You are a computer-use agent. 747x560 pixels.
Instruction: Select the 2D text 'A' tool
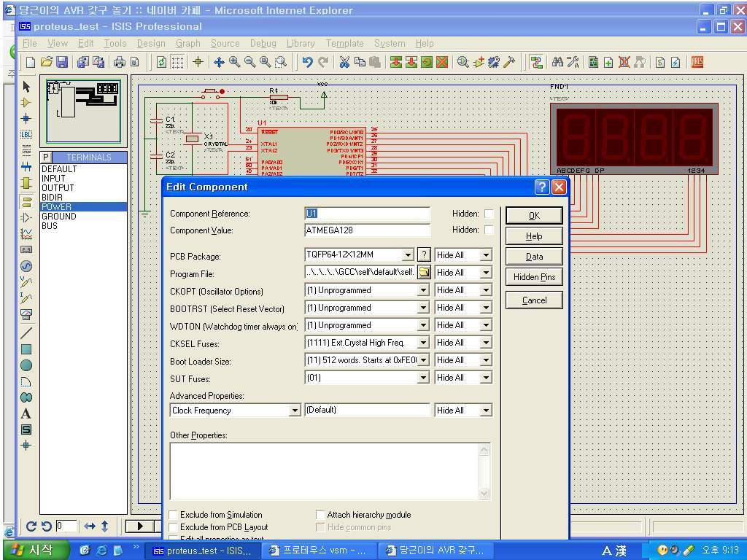(26, 413)
